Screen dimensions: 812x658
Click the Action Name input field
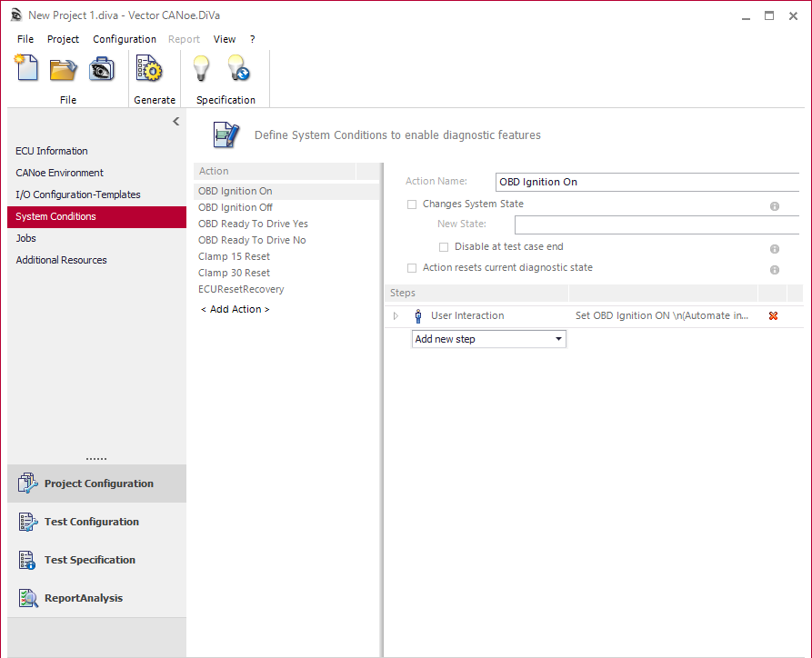(x=647, y=182)
